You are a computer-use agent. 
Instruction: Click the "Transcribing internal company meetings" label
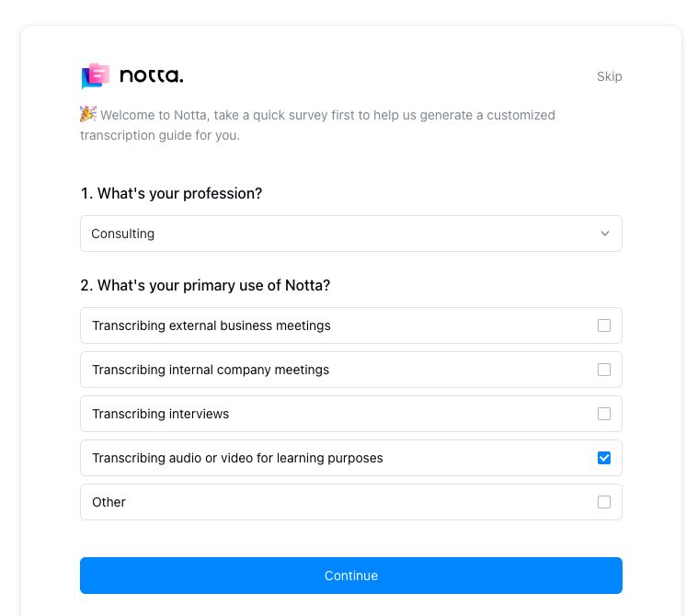[x=211, y=370]
